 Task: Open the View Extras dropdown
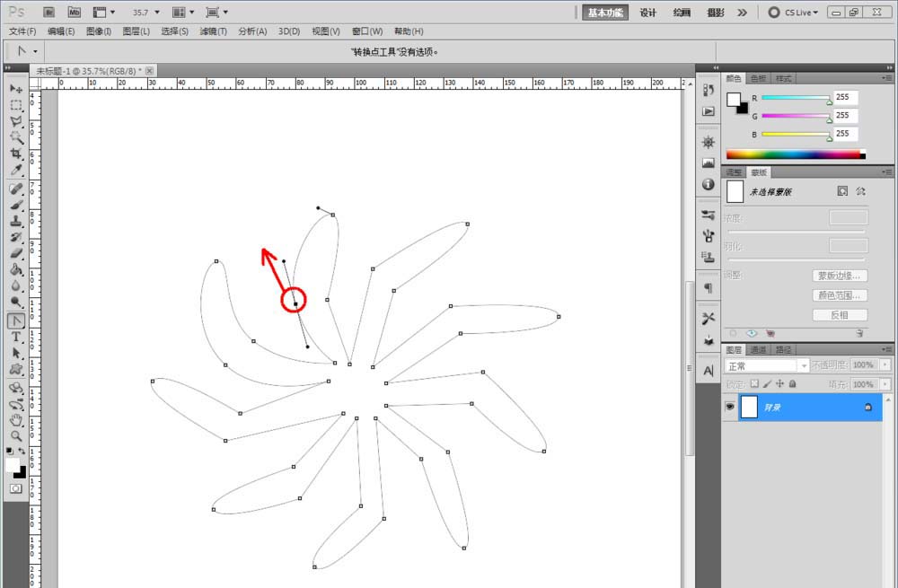104,12
